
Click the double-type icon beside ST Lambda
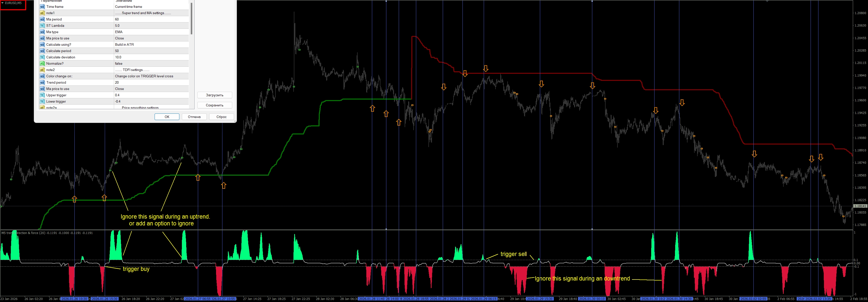(42, 26)
